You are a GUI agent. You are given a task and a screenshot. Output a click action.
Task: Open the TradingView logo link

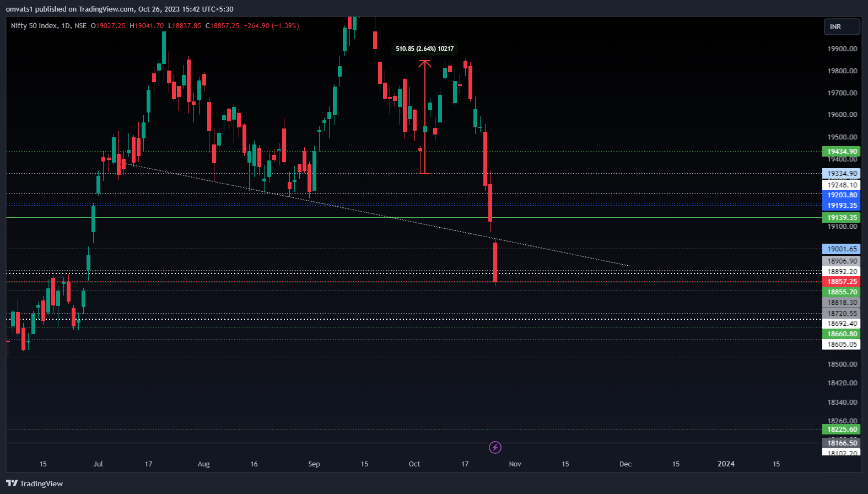34,484
